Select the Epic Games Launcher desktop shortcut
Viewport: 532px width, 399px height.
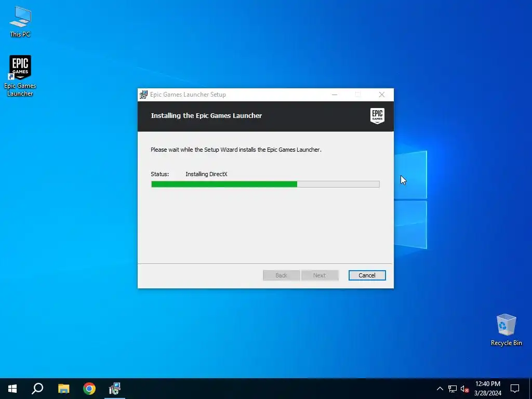[x=20, y=76]
